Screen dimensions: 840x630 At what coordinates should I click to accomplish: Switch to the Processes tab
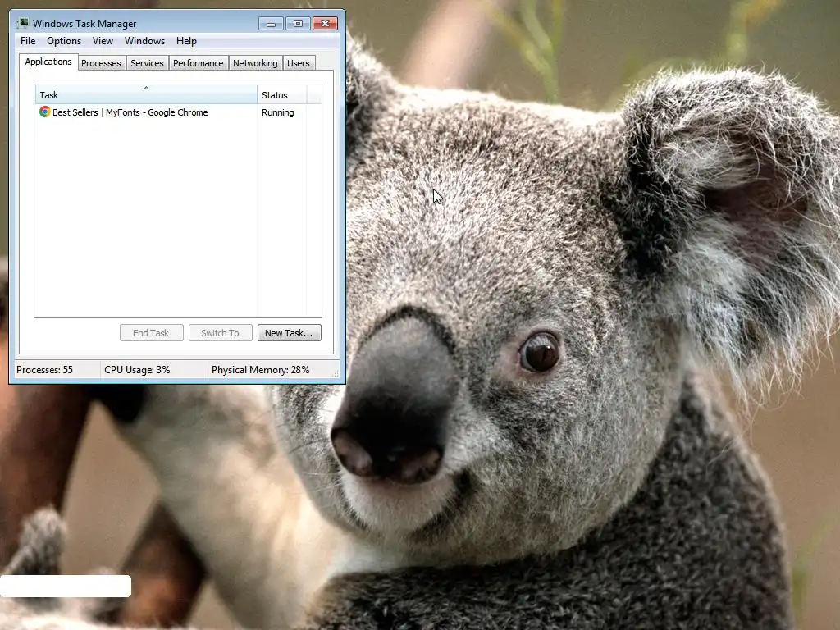[x=101, y=63]
